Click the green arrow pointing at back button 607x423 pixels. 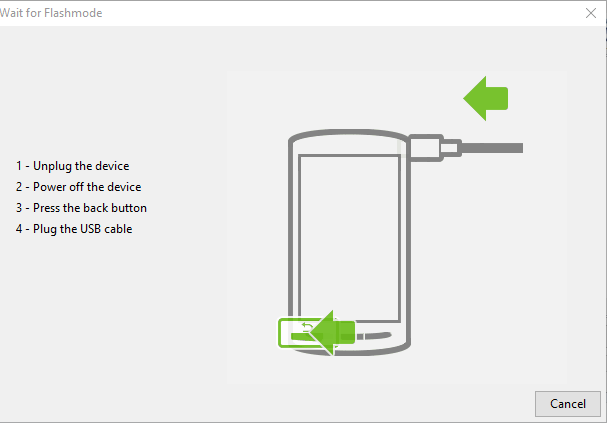(x=332, y=332)
